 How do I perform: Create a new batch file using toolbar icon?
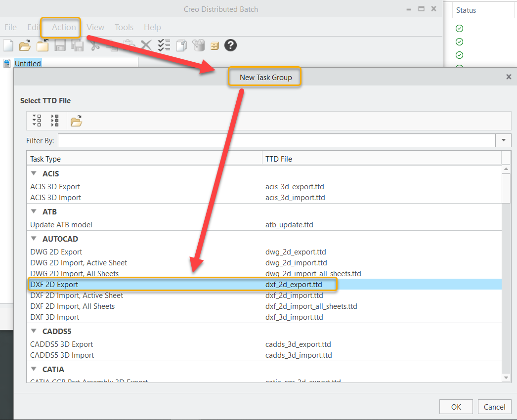[x=7, y=45]
